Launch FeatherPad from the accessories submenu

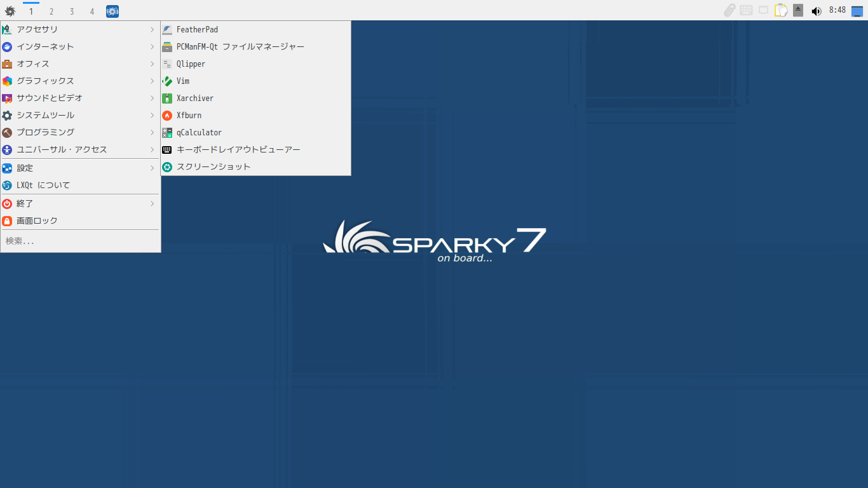pos(255,30)
